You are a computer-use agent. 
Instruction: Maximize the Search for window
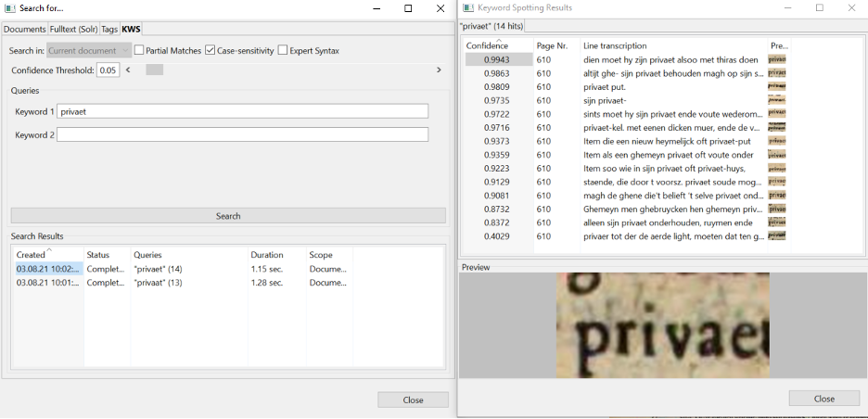tap(408, 8)
